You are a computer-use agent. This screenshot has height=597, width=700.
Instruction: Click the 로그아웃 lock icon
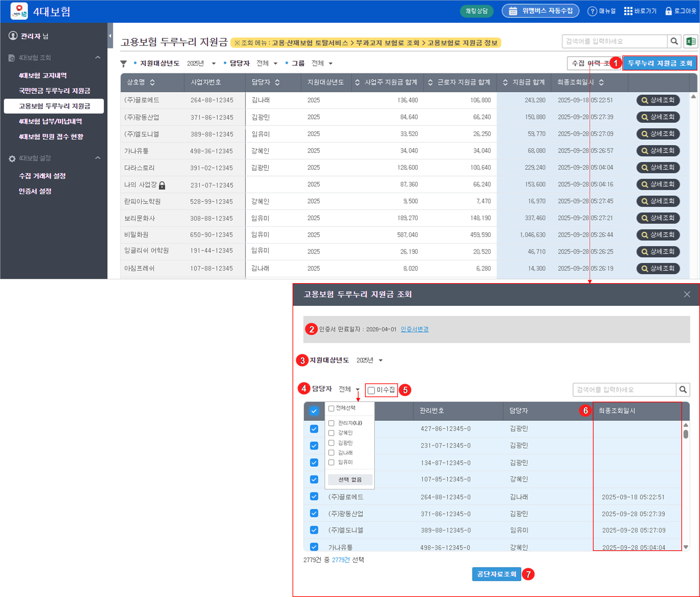coord(668,11)
